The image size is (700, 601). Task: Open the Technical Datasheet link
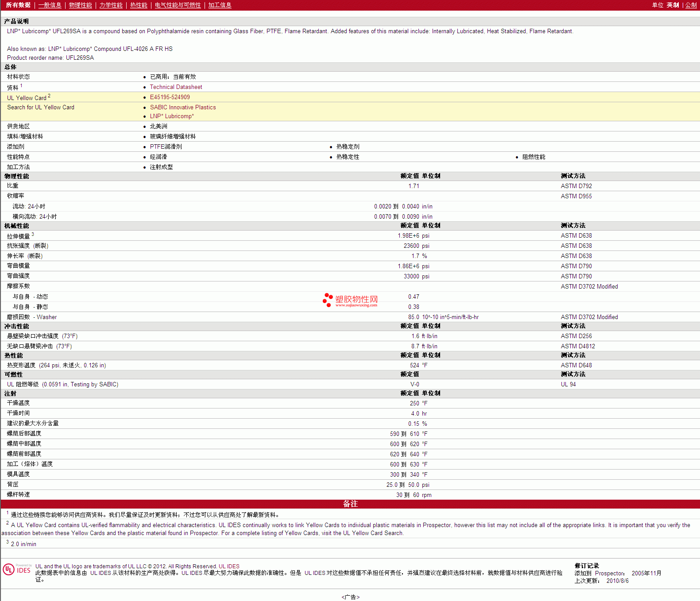[x=176, y=87]
